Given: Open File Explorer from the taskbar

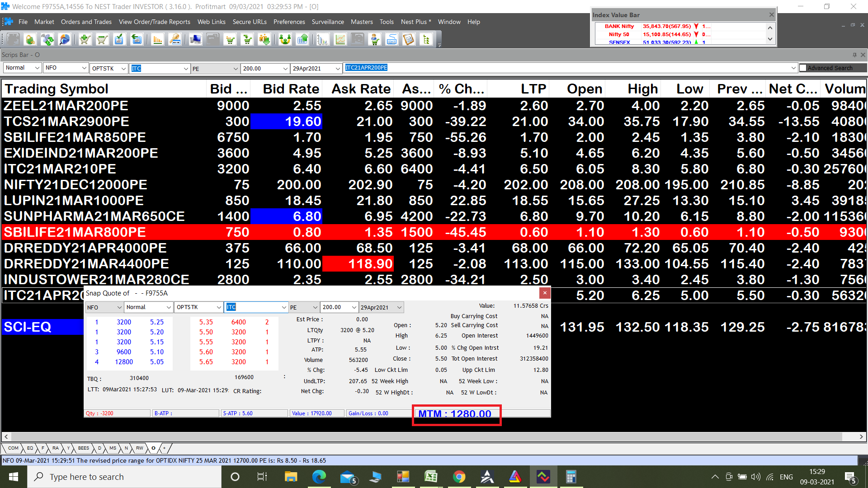Looking at the screenshot, I should [x=291, y=477].
